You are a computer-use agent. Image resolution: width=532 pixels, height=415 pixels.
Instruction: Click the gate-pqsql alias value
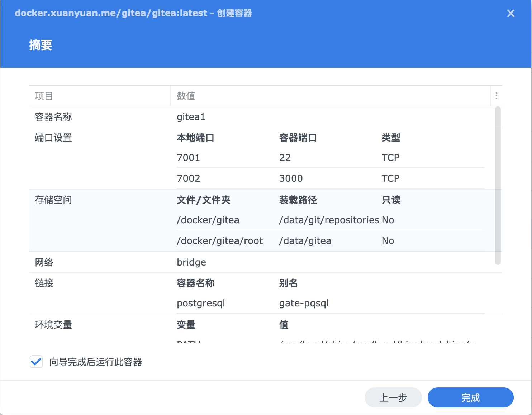(x=304, y=303)
